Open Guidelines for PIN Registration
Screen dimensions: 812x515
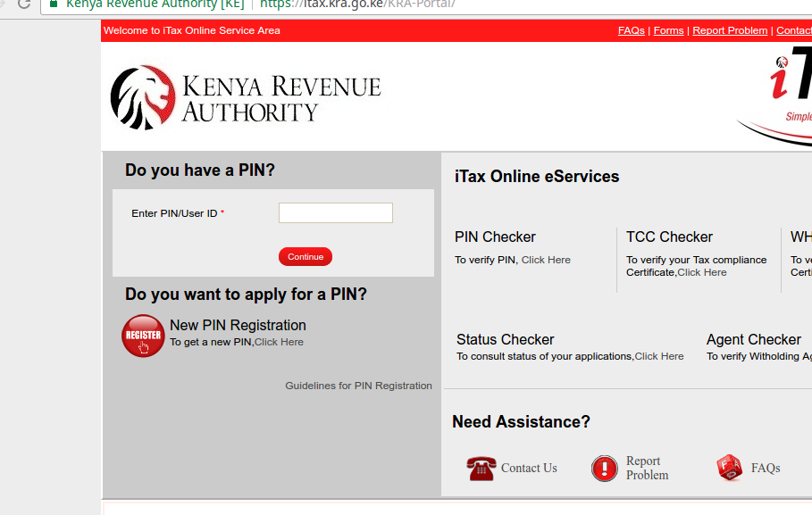[x=358, y=386]
